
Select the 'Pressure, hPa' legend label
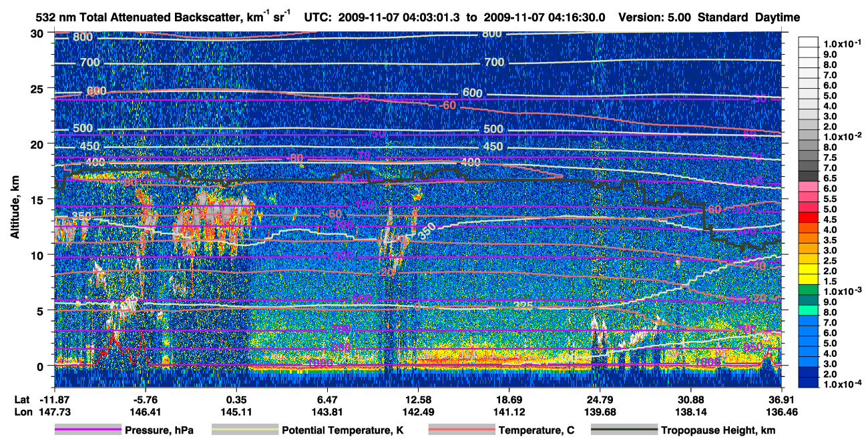tap(159, 430)
